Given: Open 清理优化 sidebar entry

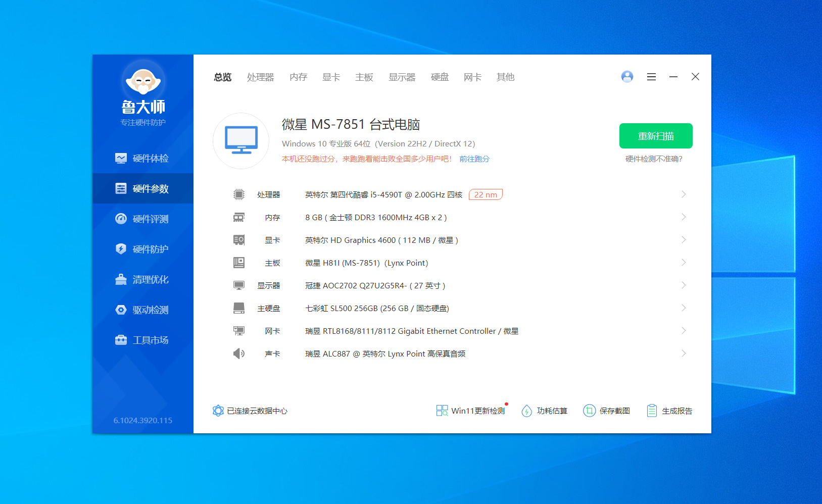Looking at the screenshot, I should pos(143,279).
